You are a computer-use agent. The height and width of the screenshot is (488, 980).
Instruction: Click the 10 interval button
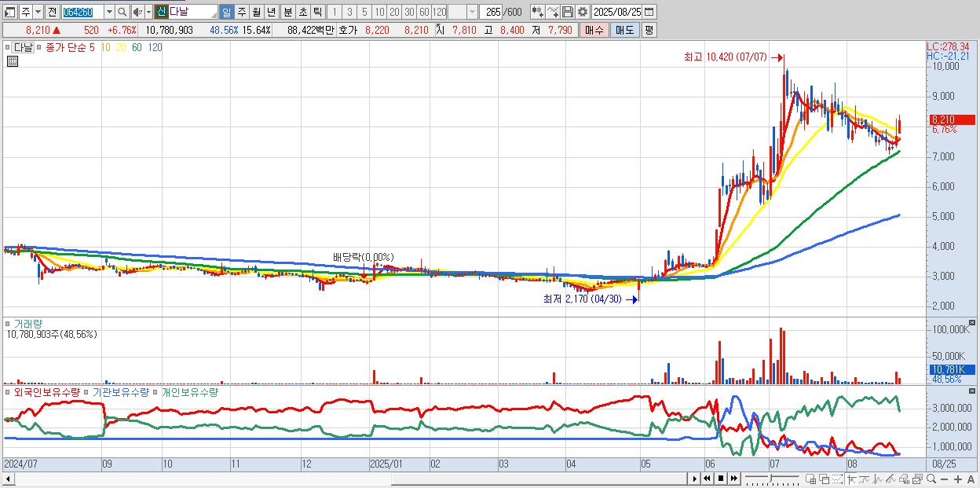pyautogui.click(x=379, y=12)
